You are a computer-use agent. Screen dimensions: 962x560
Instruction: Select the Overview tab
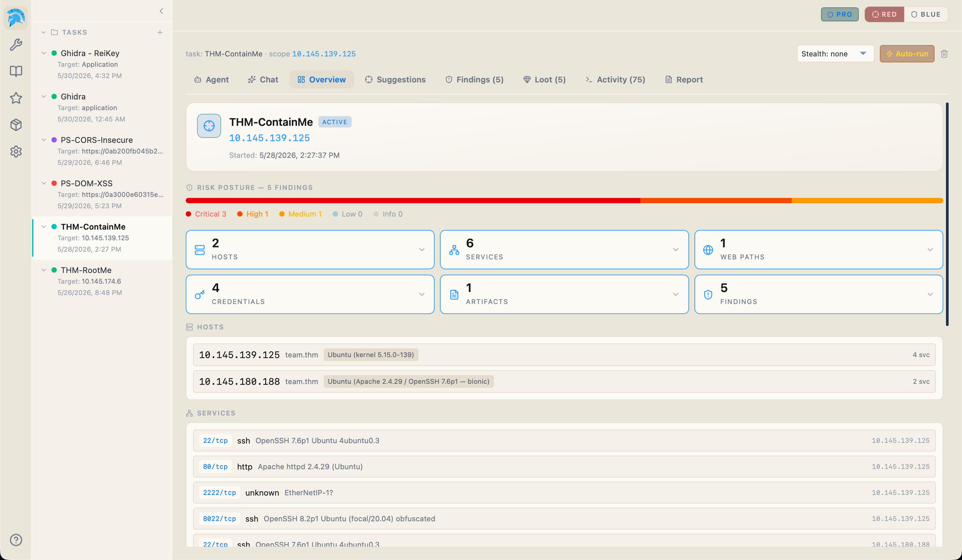pyautogui.click(x=321, y=79)
